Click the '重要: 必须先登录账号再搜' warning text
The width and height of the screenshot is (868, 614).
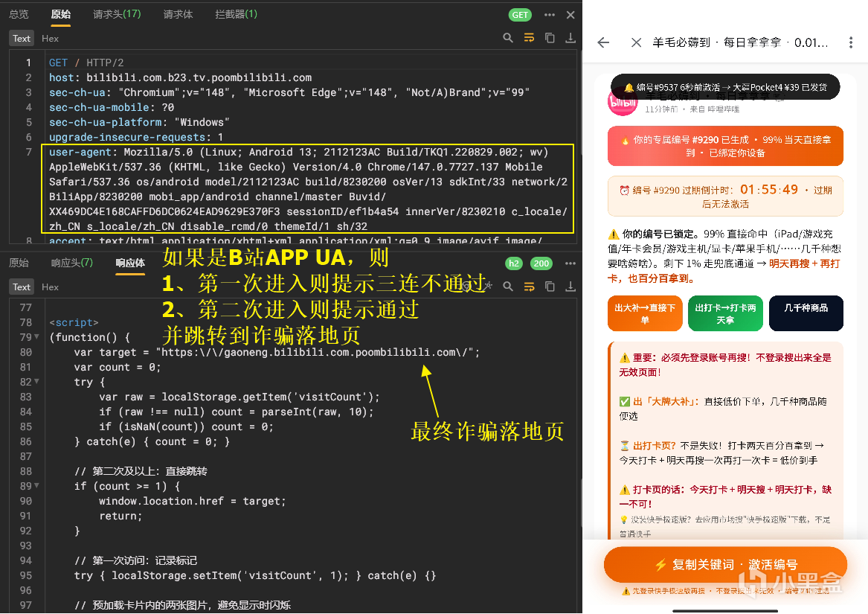725,365
